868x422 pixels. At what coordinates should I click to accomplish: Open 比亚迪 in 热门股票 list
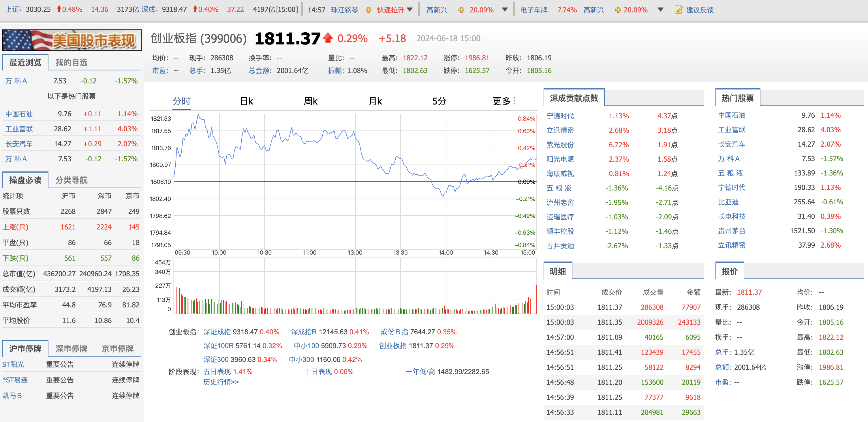[x=728, y=202]
